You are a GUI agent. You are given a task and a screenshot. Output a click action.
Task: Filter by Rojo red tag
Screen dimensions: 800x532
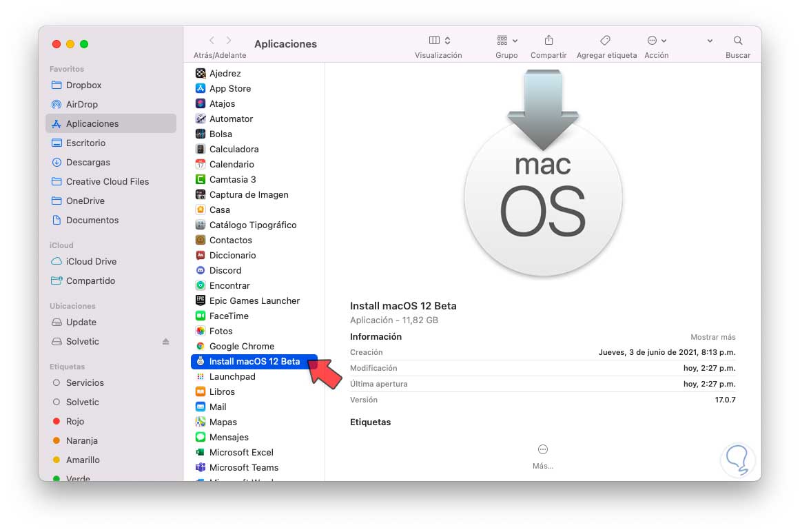pos(111,422)
